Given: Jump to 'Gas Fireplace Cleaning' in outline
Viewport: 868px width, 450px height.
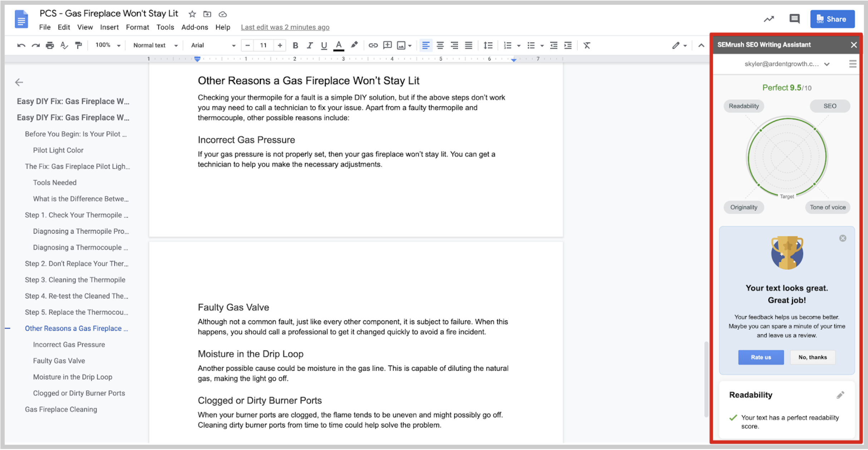Looking at the screenshot, I should [61, 409].
